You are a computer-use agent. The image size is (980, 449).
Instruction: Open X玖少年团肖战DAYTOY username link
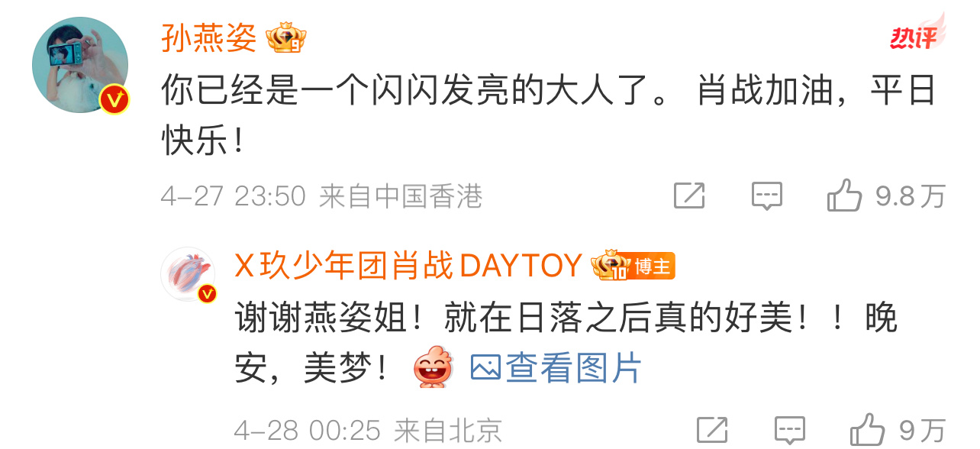tap(408, 266)
